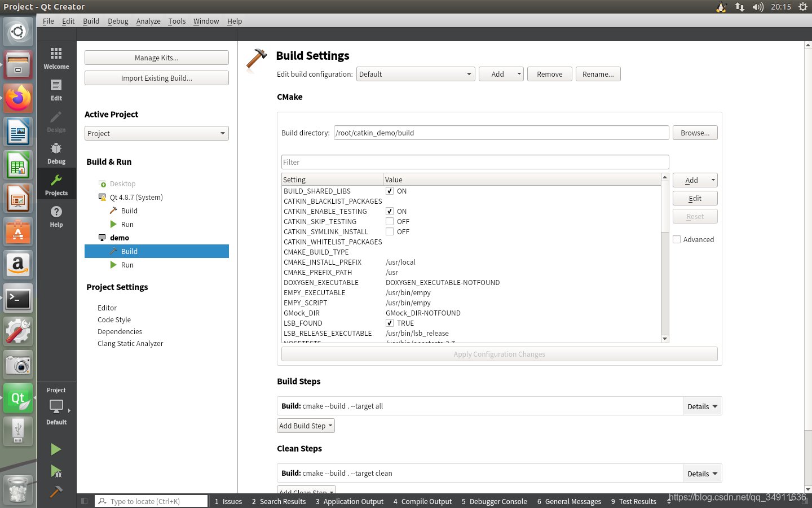Open the Terminal from the dock

pyautogui.click(x=18, y=298)
